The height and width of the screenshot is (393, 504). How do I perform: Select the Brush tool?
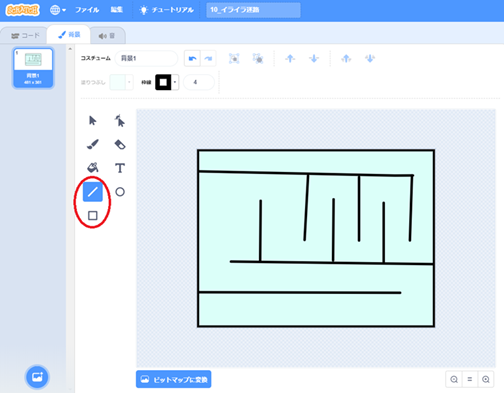click(x=93, y=144)
